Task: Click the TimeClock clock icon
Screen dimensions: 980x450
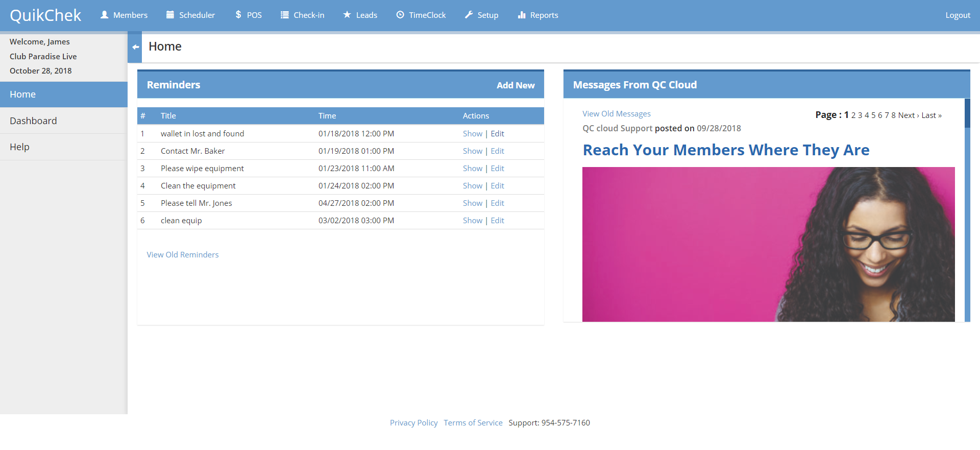Action: click(x=400, y=15)
